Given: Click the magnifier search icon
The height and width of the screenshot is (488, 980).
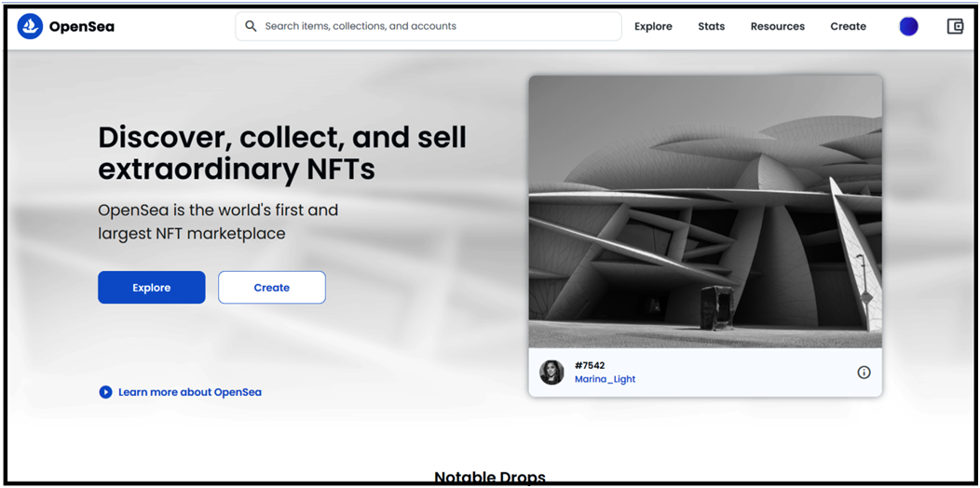Looking at the screenshot, I should point(251,26).
